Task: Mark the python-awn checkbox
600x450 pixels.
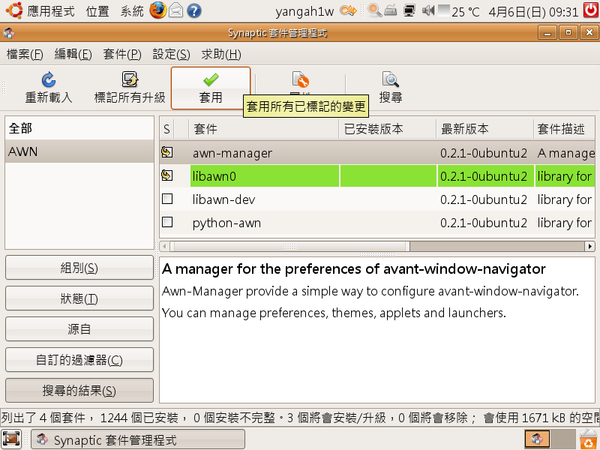Action: (x=167, y=222)
